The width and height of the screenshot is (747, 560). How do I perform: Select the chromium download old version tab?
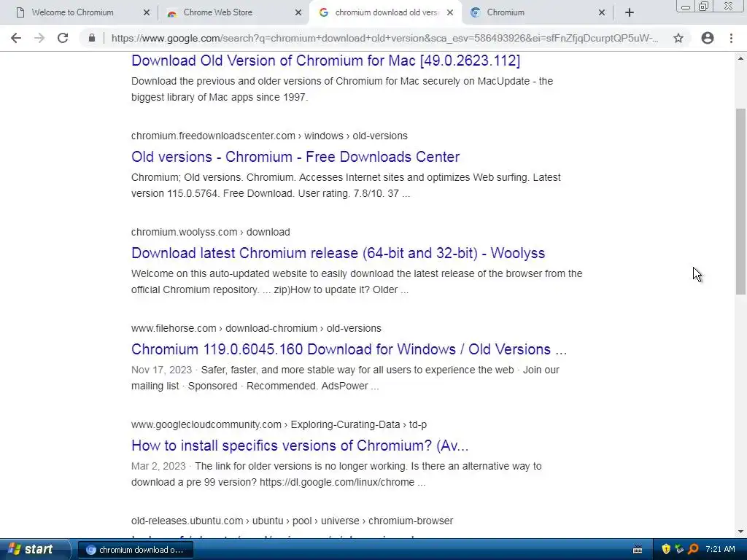click(386, 12)
